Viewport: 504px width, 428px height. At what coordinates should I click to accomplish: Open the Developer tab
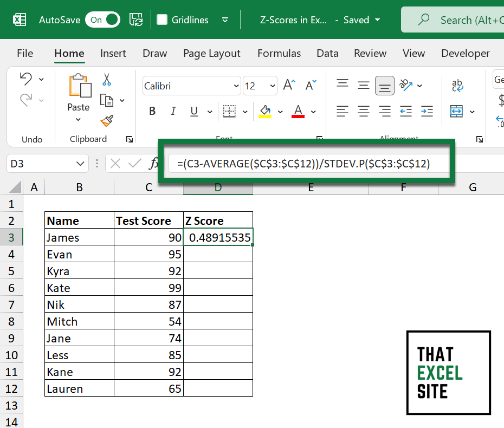click(x=465, y=53)
